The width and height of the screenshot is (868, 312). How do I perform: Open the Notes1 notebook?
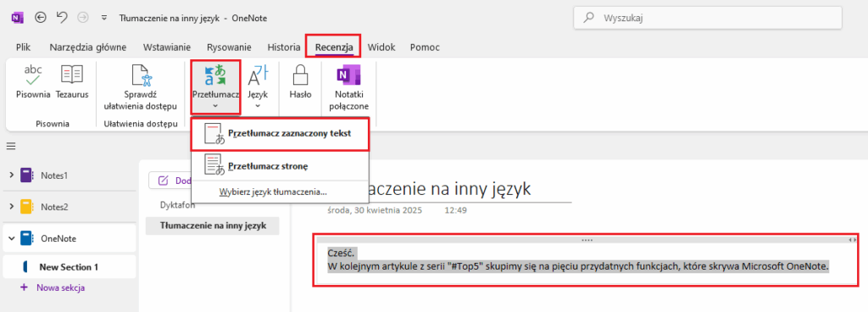[53, 175]
